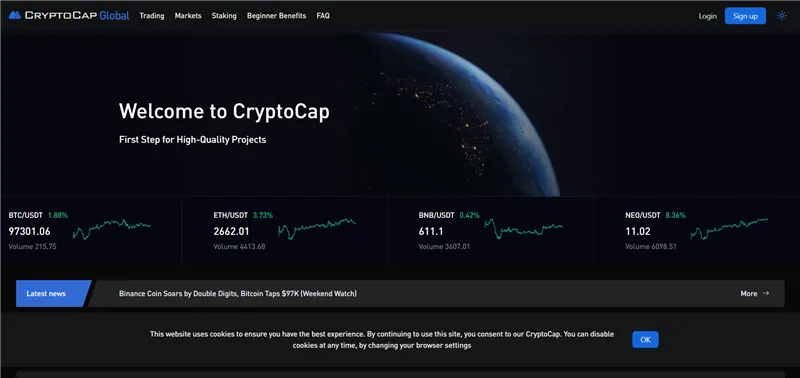Select the BTC/USDT pair label
The height and width of the screenshot is (378, 800).
[26, 215]
